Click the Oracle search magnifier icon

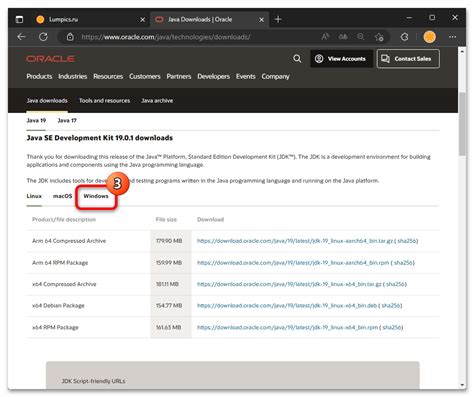pos(297,59)
